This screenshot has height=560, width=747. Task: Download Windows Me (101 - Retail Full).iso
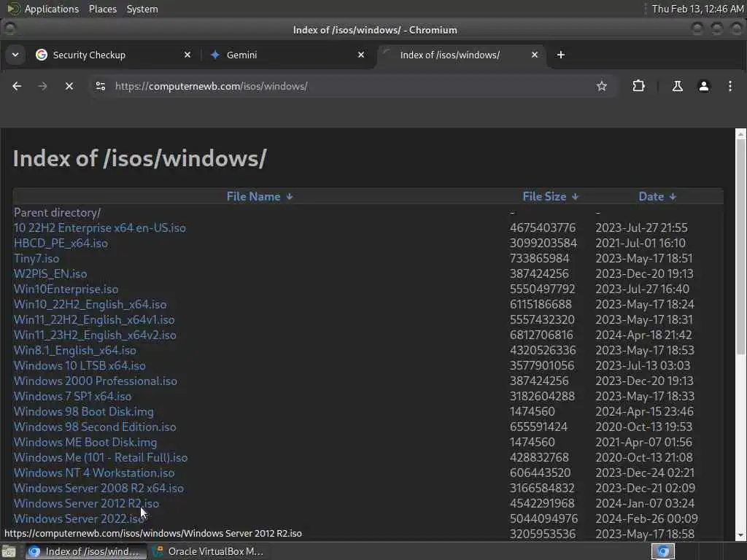[x=101, y=457]
